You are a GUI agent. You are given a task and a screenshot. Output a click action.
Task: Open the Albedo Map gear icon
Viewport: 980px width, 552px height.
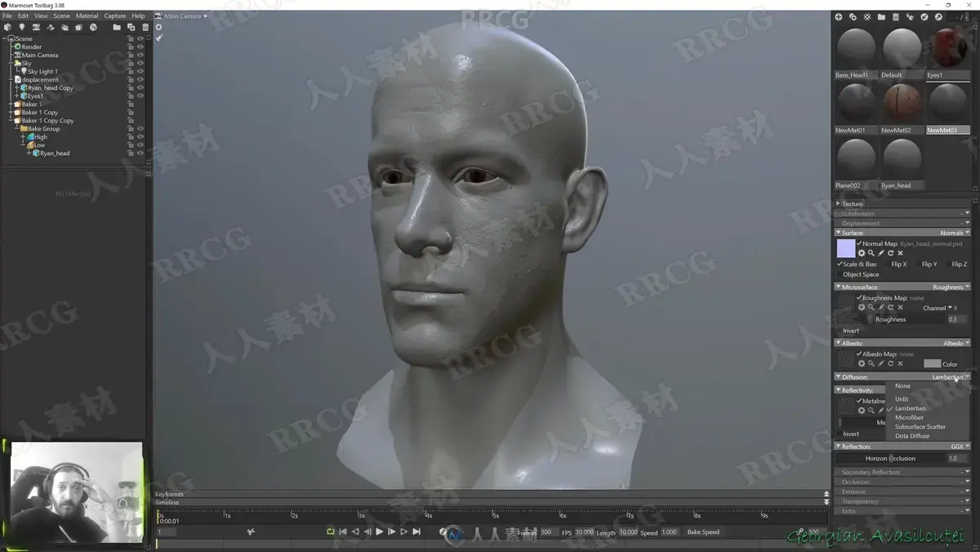click(862, 363)
